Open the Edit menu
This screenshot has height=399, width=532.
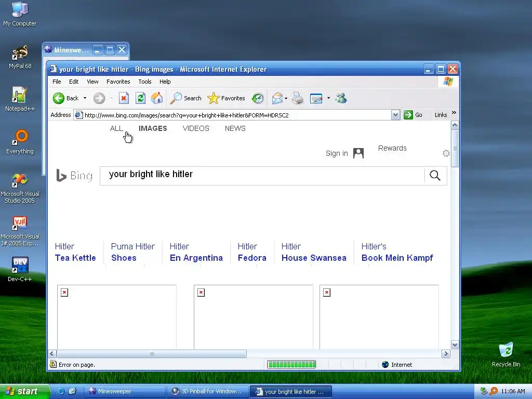74,82
